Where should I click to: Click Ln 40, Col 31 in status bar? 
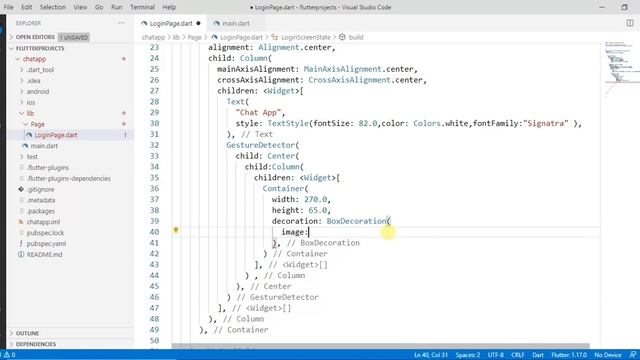(x=431, y=355)
